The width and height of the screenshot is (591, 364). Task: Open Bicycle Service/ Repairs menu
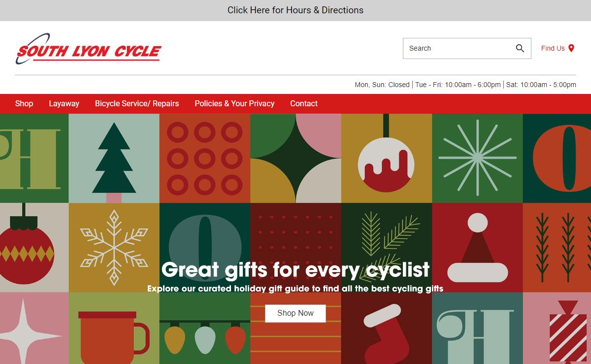click(137, 104)
